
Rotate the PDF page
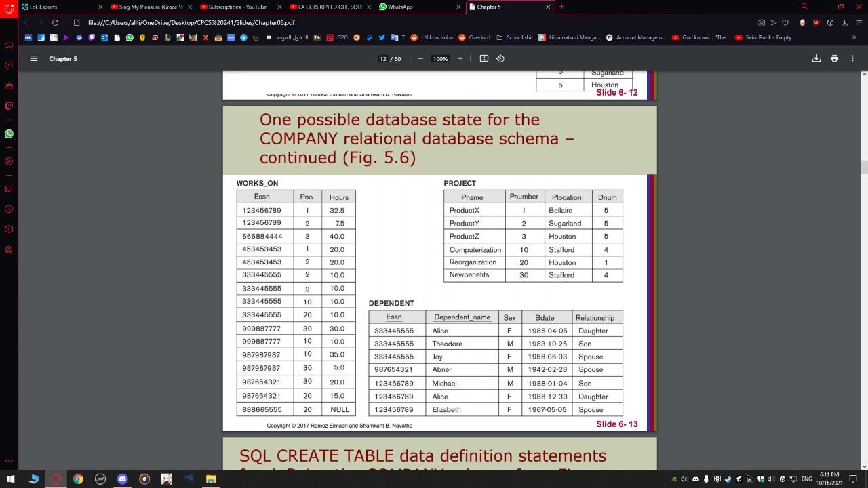click(500, 59)
